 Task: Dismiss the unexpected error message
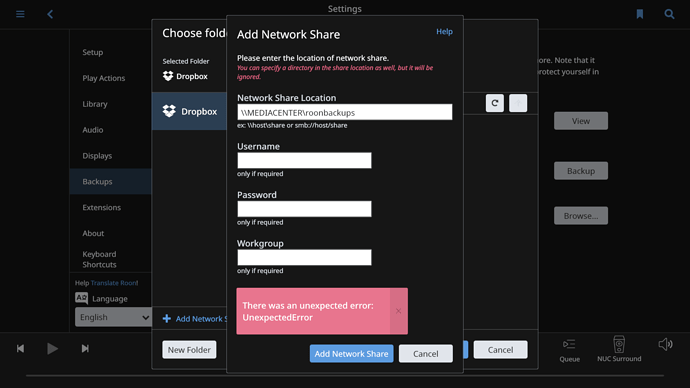pyautogui.click(x=398, y=311)
